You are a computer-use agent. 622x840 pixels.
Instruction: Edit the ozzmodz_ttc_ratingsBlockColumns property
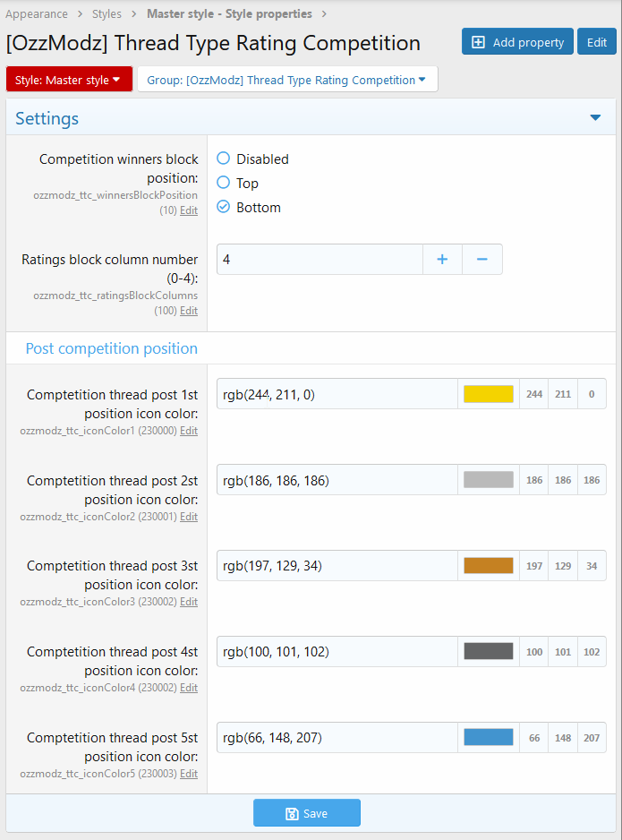click(x=189, y=311)
